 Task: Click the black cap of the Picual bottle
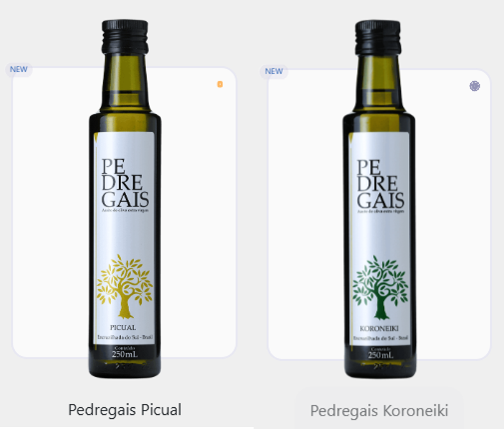coord(125,36)
